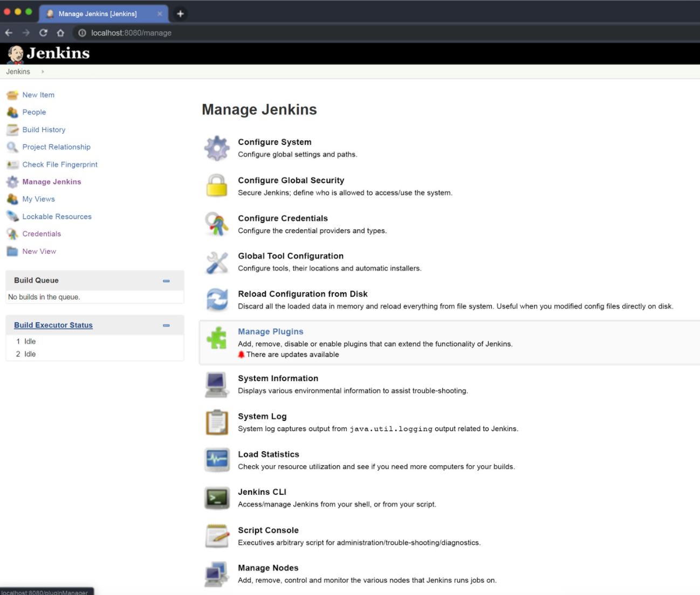
Task: Click the Script Console notepad icon
Action: 217,536
